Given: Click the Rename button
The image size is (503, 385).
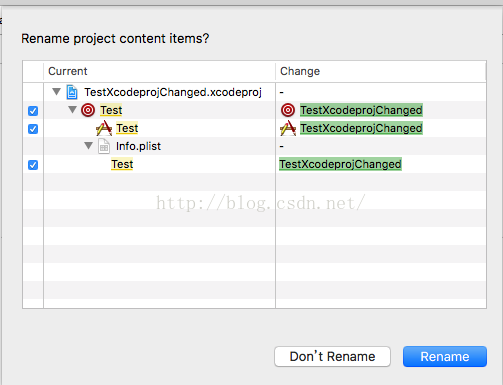Looking at the screenshot, I should [x=445, y=357].
